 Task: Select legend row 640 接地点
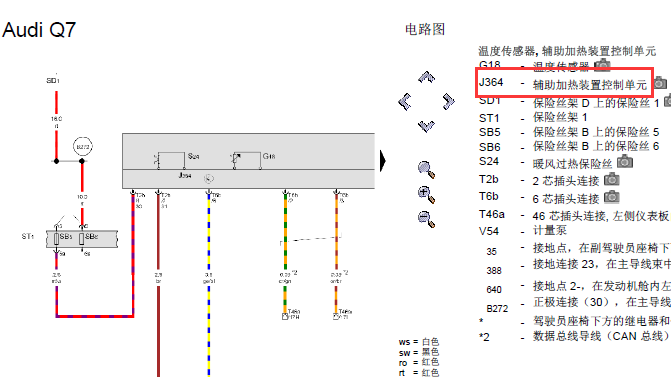(x=578, y=287)
